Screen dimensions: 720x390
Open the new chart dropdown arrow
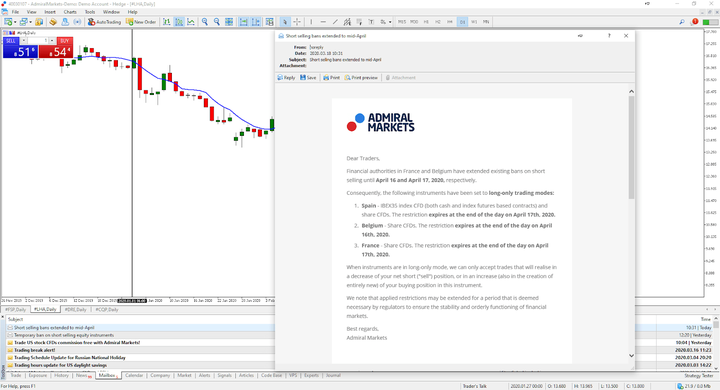(15, 22)
